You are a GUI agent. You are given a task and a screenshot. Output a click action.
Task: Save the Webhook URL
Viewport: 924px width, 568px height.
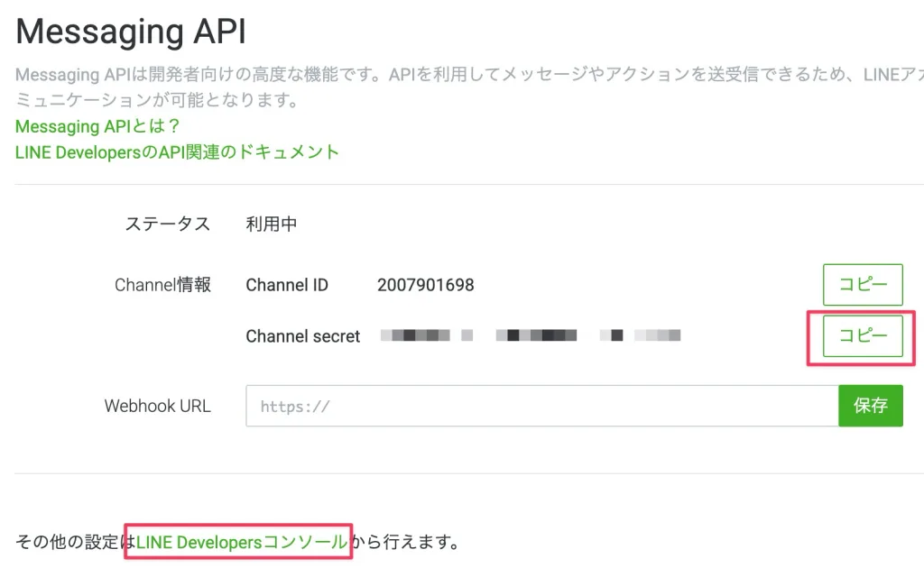[871, 406]
